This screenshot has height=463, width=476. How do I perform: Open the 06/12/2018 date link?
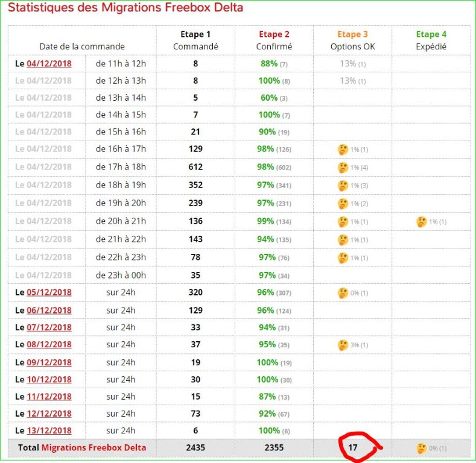click(49, 310)
